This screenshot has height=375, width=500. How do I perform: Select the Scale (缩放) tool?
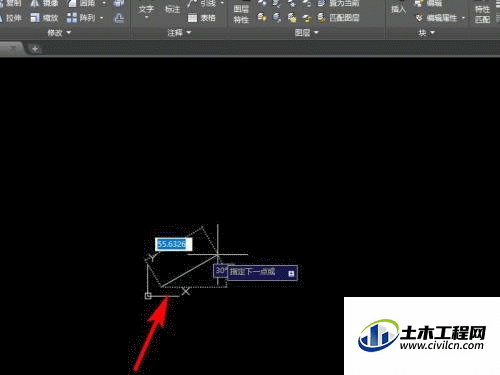[44, 18]
